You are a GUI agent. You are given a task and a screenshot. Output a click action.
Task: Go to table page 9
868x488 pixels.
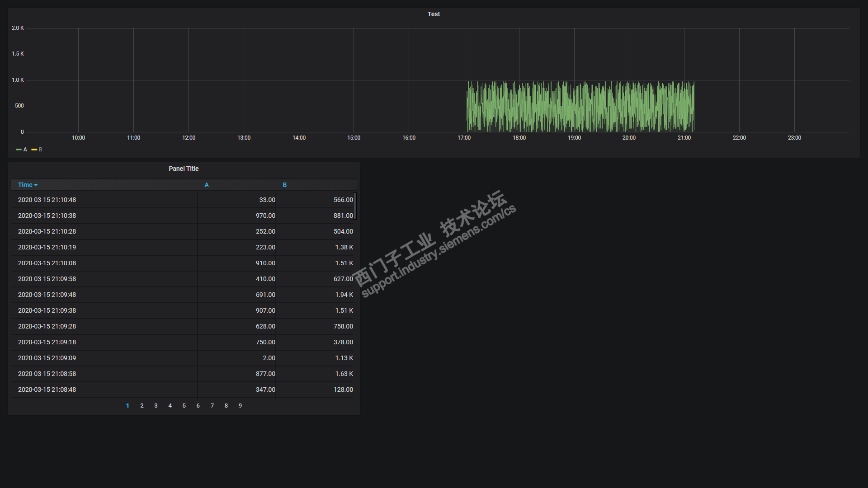pos(240,406)
